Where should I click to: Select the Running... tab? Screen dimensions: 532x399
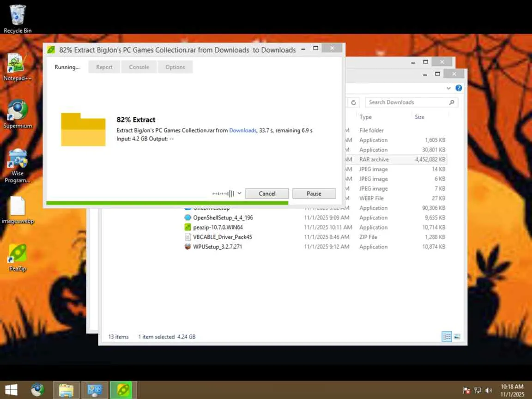(67, 67)
